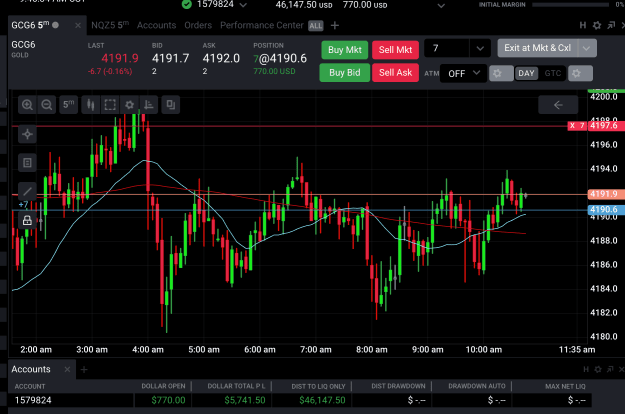The height and width of the screenshot is (414, 625).
Task: Open the notes list icon
Action: (28, 163)
